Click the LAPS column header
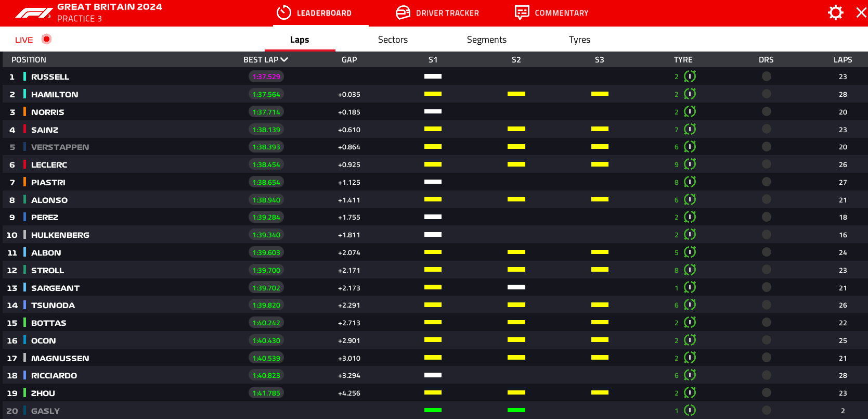868x419 pixels. point(843,59)
